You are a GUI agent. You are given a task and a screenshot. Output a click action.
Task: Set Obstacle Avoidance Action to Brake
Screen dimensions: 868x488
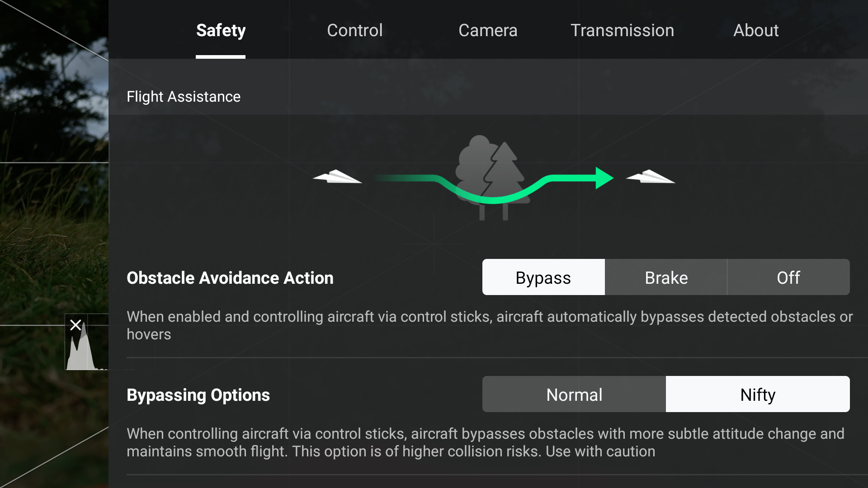tap(666, 277)
